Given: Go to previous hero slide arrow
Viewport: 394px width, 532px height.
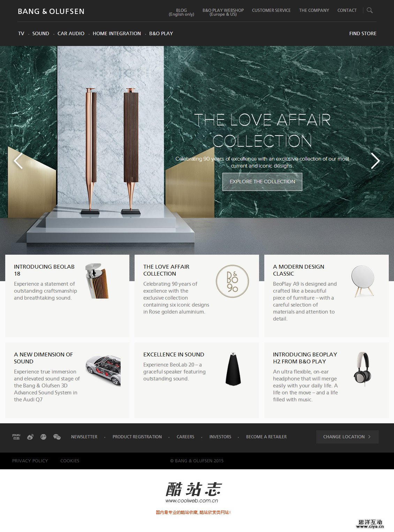Looking at the screenshot, I should pyautogui.click(x=18, y=161).
